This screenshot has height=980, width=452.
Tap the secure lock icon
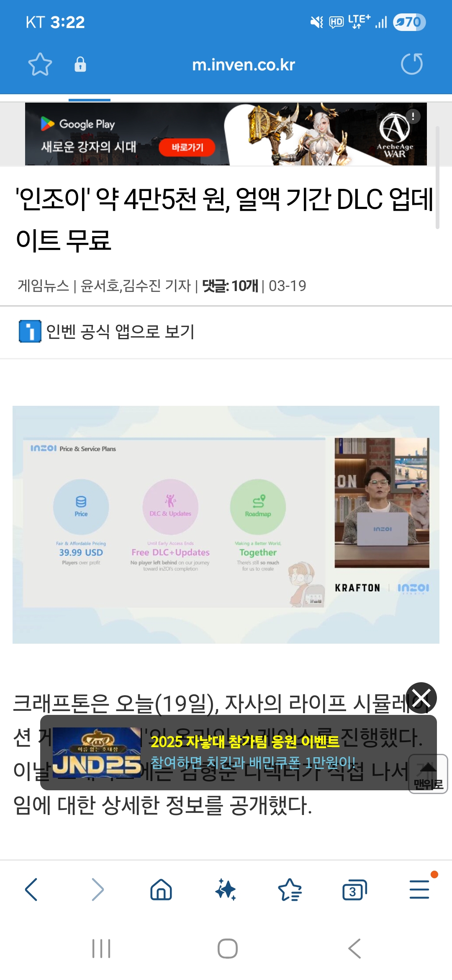coord(80,64)
